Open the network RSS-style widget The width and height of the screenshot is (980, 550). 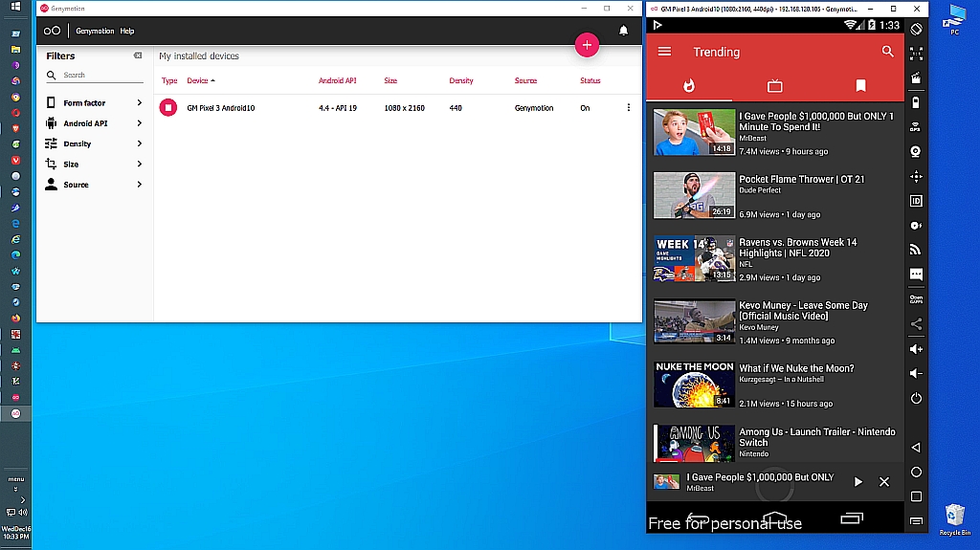point(916,250)
